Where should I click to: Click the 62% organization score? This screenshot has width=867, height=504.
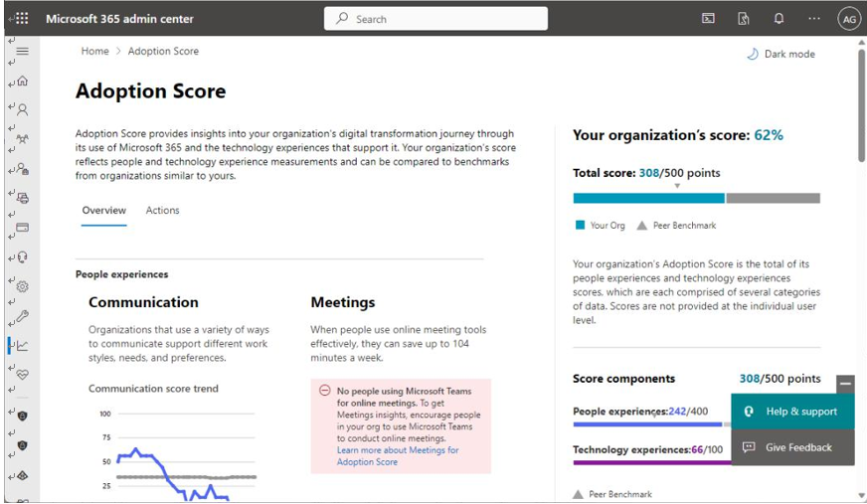click(x=769, y=135)
